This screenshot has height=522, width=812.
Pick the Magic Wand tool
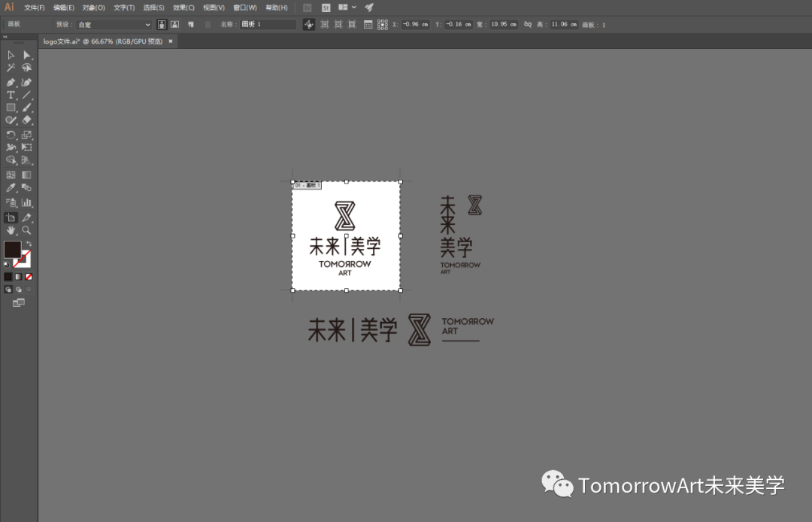[x=11, y=68]
